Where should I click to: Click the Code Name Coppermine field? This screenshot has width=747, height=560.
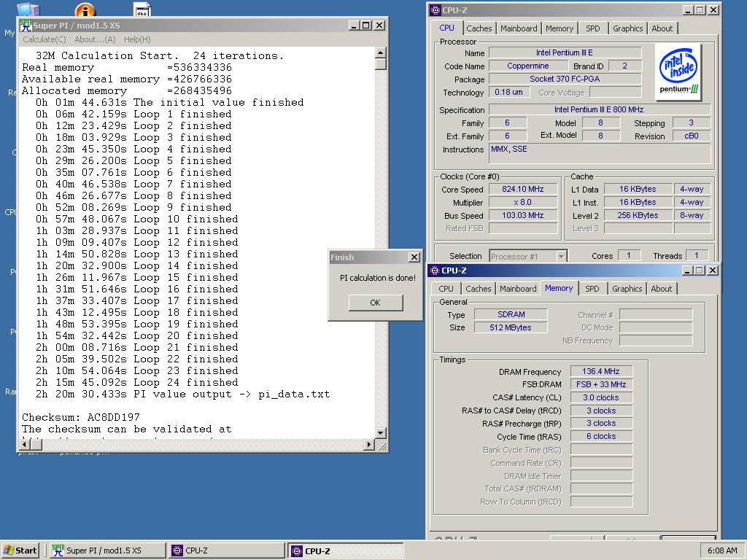[x=528, y=66]
